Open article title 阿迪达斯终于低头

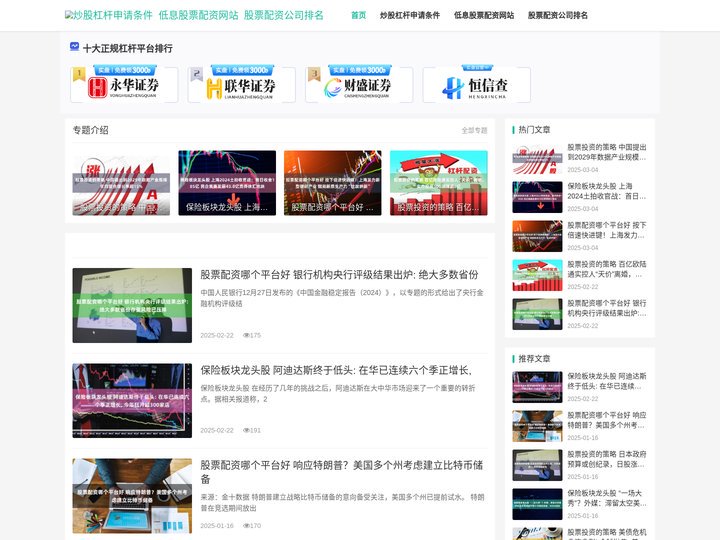pos(336,370)
